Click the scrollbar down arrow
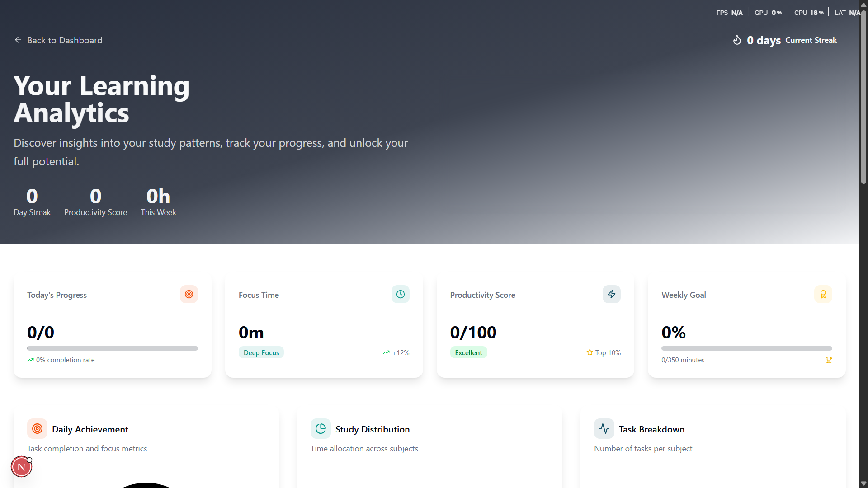Image resolution: width=868 pixels, height=488 pixels. (863, 483)
